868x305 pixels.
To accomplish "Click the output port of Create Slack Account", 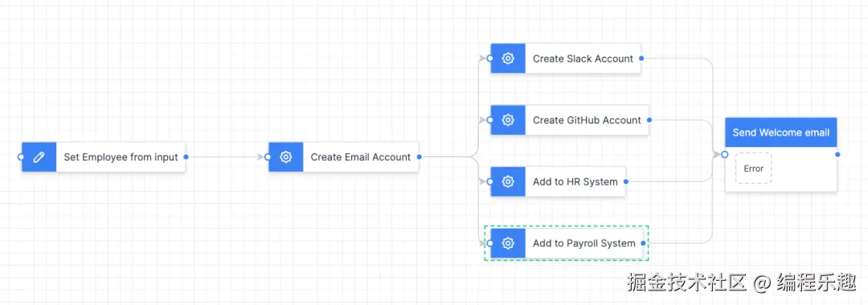I will (641, 58).
